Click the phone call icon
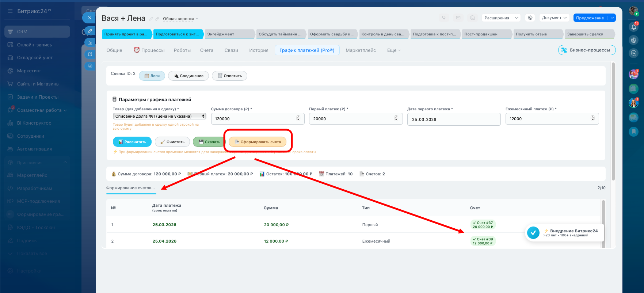The image size is (644, 293). (x=443, y=18)
